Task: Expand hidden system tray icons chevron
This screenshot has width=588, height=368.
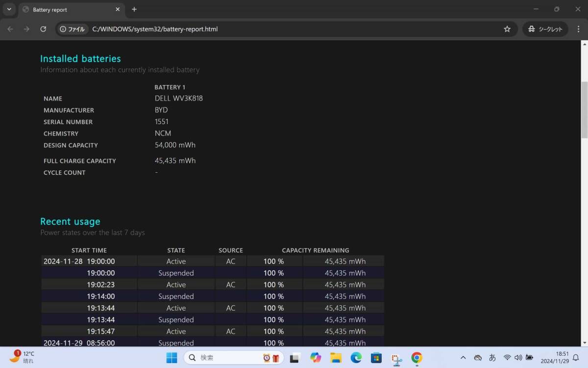Action: tap(463, 358)
